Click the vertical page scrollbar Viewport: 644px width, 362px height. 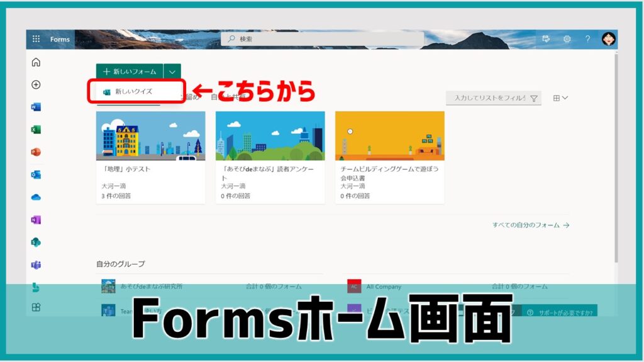coord(616,158)
